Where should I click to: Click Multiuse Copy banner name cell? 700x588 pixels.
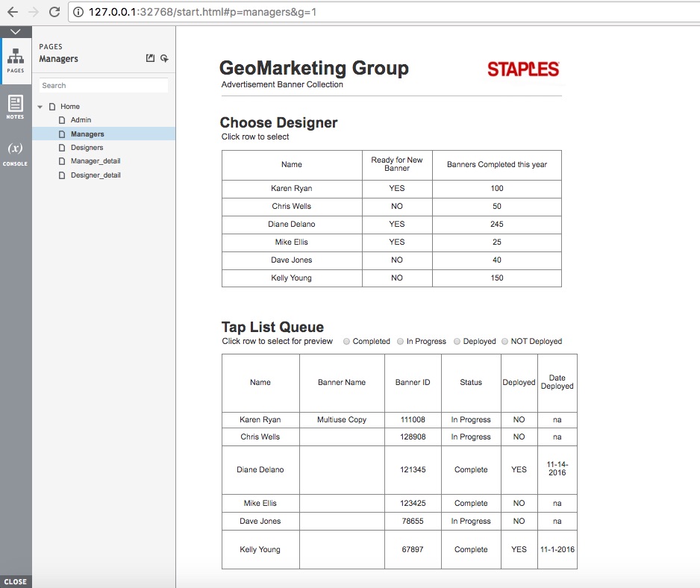click(x=342, y=419)
